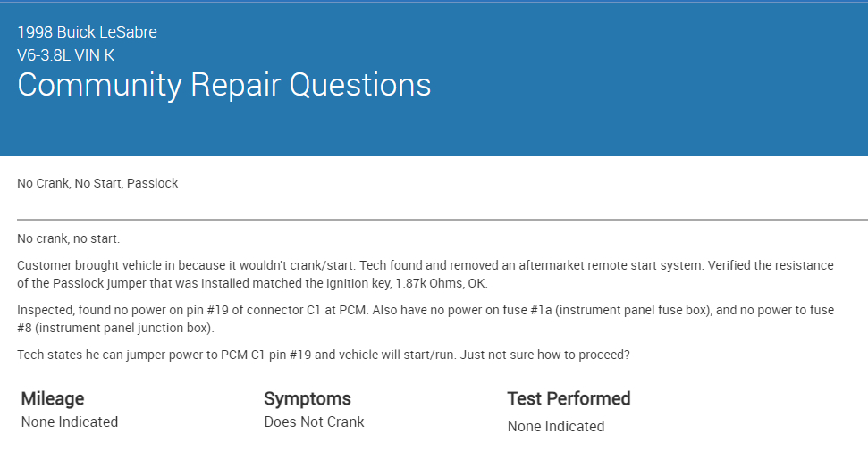Click 'None Indicated' under Mileage
Image resolution: width=868 pixels, height=451 pixels.
click(70, 422)
